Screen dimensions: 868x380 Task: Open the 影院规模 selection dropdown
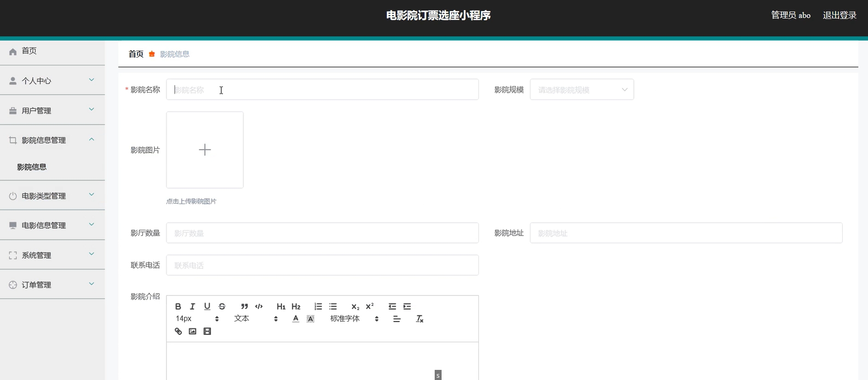click(x=581, y=90)
